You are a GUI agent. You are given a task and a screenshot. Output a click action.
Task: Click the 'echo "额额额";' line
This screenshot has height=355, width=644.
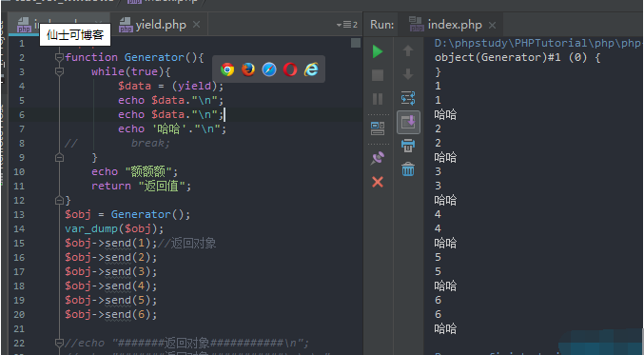coord(135,171)
